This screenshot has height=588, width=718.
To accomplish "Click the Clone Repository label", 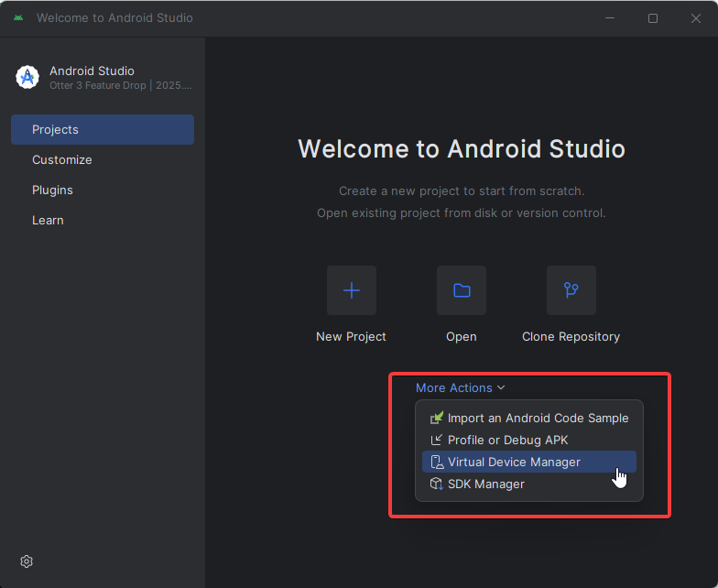I will click(x=571, y=337).
